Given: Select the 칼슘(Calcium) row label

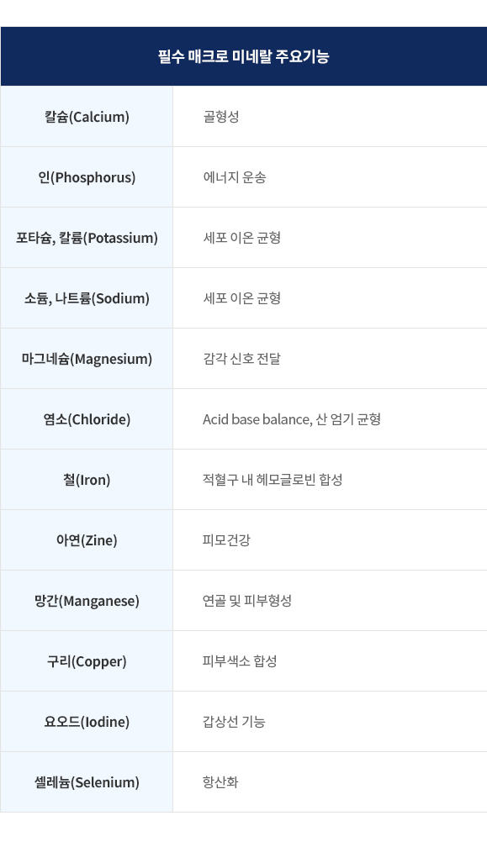Looking at the screenshot, I should [x=87, y=117].
